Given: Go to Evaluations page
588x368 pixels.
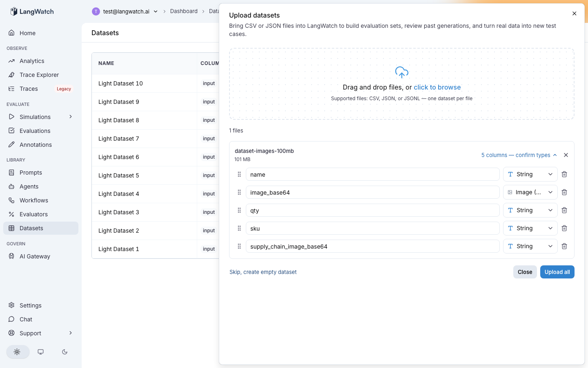Looking at the screenshot, I should click(41, 131).
